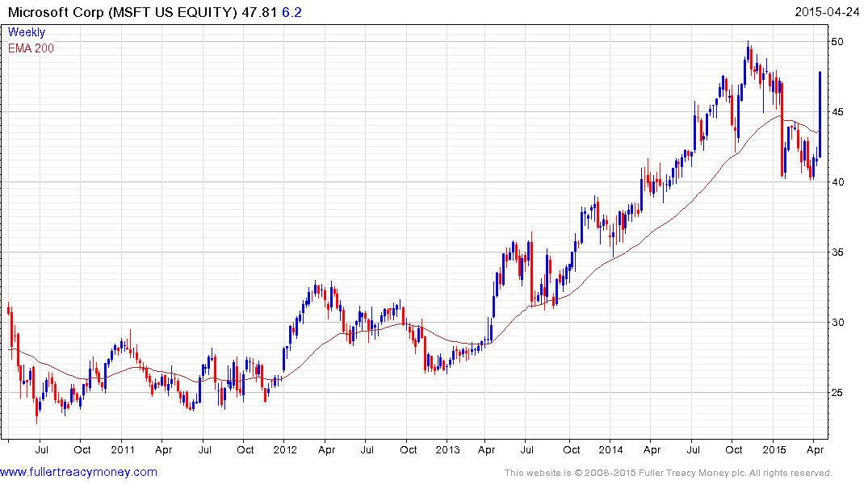Select the Weekly legend label
868x484 pixels.
(27, 32)
